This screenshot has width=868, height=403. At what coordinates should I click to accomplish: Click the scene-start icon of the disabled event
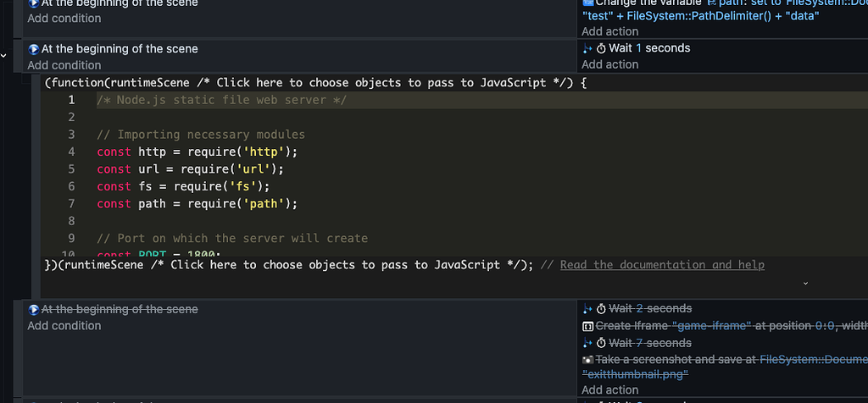[34, 310]
